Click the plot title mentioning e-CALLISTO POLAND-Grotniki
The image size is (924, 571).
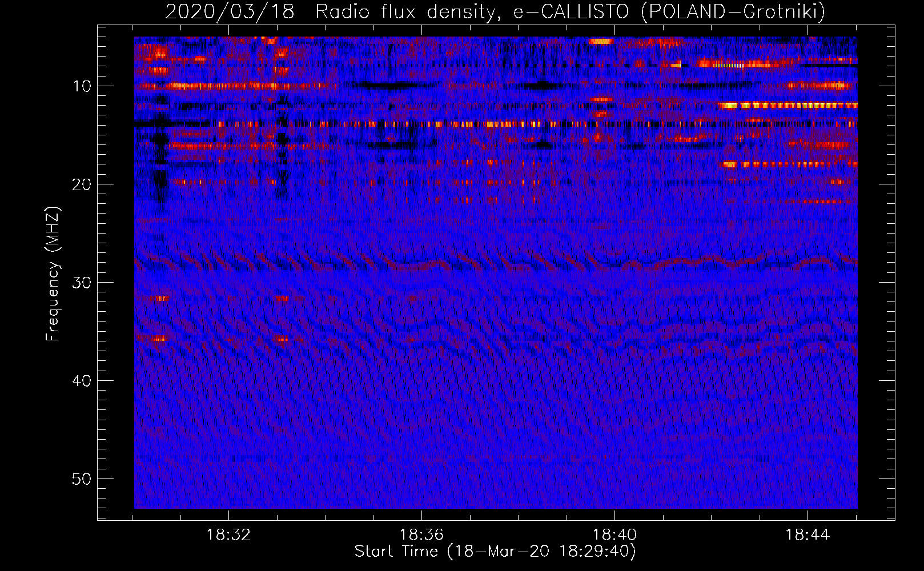coord(495,11)
